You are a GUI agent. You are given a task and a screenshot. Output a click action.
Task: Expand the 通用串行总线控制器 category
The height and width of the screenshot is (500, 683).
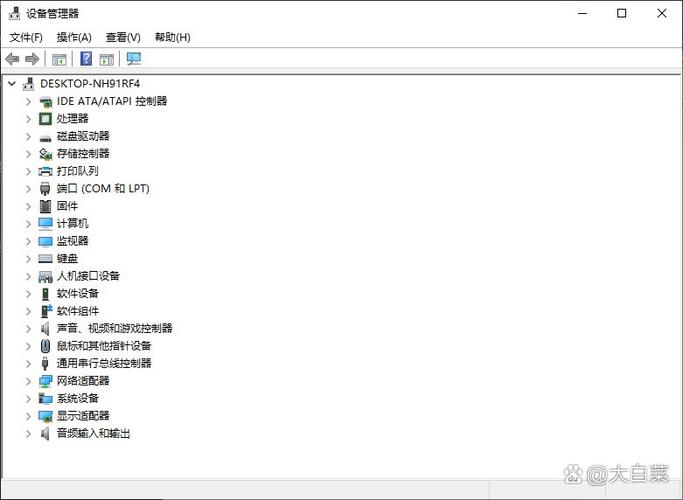(29, 364)
